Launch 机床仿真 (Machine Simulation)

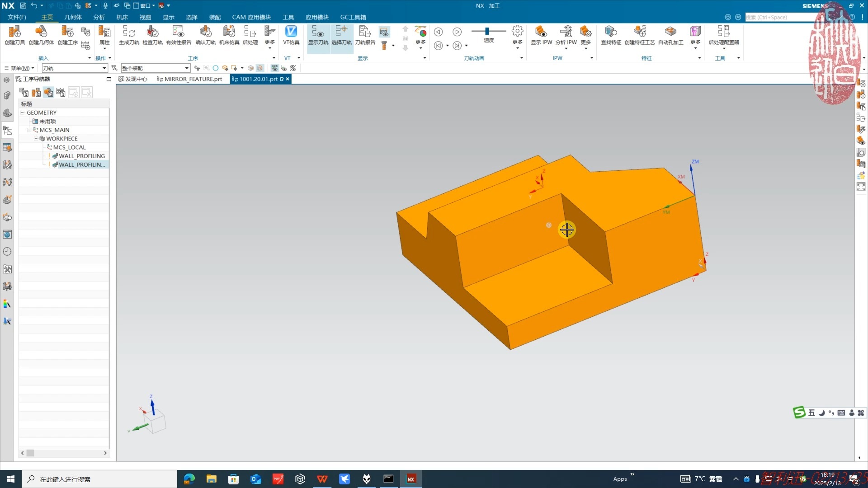(x=229, y=33)
